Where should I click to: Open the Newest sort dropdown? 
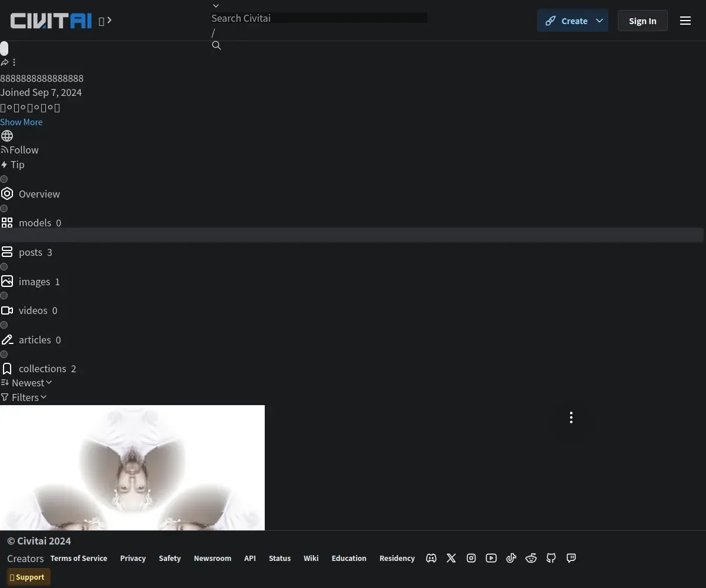26,383
